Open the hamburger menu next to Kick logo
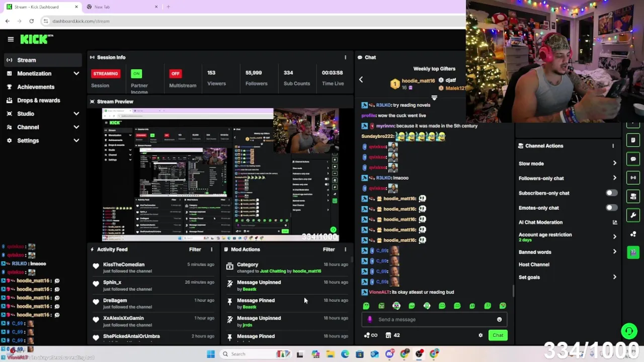Image resolution: width=644 pixels, height=362 pixels. (11, 39)
